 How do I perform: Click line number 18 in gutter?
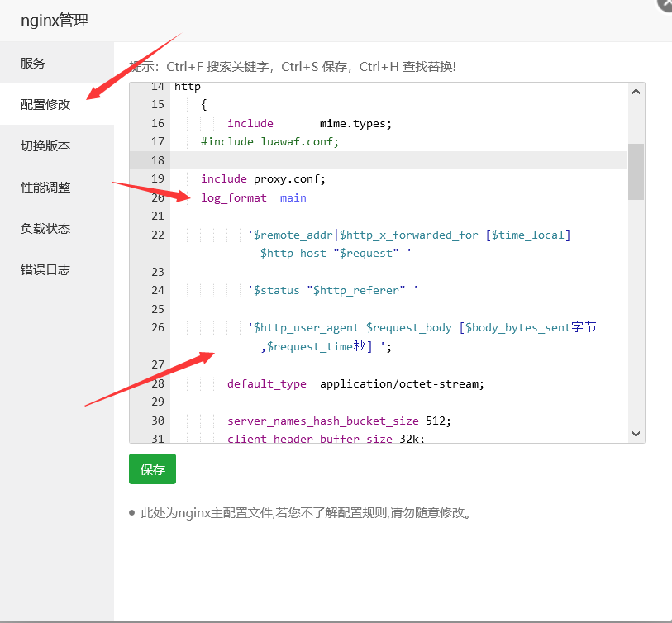pos(158,160)
